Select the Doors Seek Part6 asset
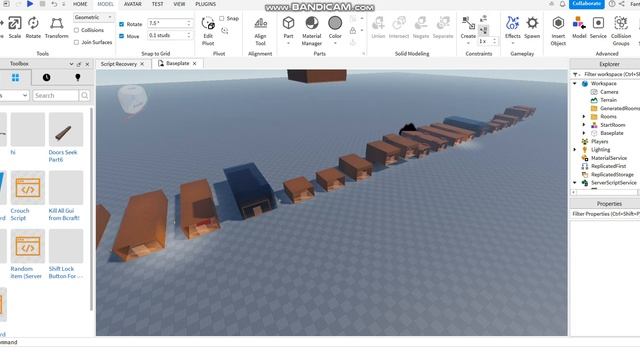Screen dimensions: 640x360 click(x=66, y=138)
